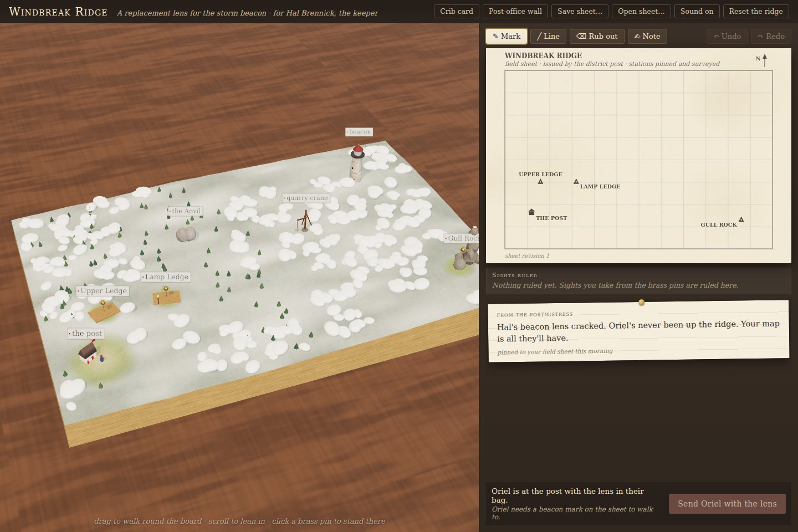The width and height of the screenshot is (798, 532).
Task: Click the 'Lamp Ledge' board label
Action: pos(166,277)
